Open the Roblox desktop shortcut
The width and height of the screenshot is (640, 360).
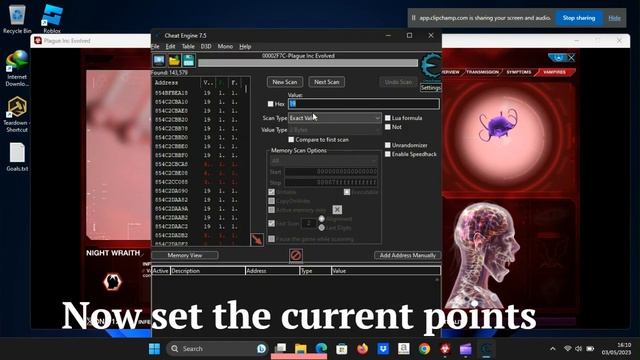point(52,19)
